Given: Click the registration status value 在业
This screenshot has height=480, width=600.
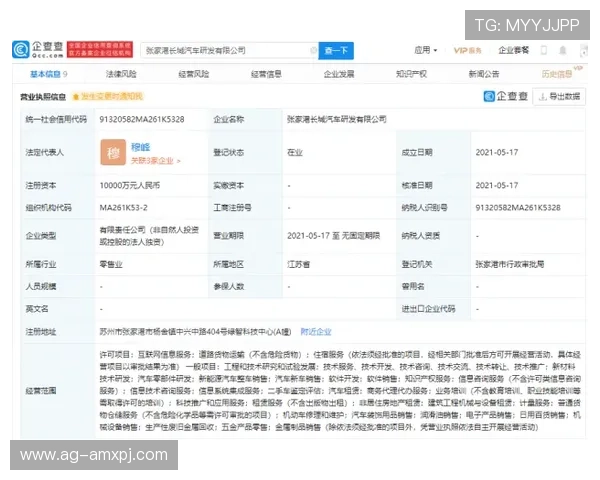Looking at the screenshot, I should point(295,152).
